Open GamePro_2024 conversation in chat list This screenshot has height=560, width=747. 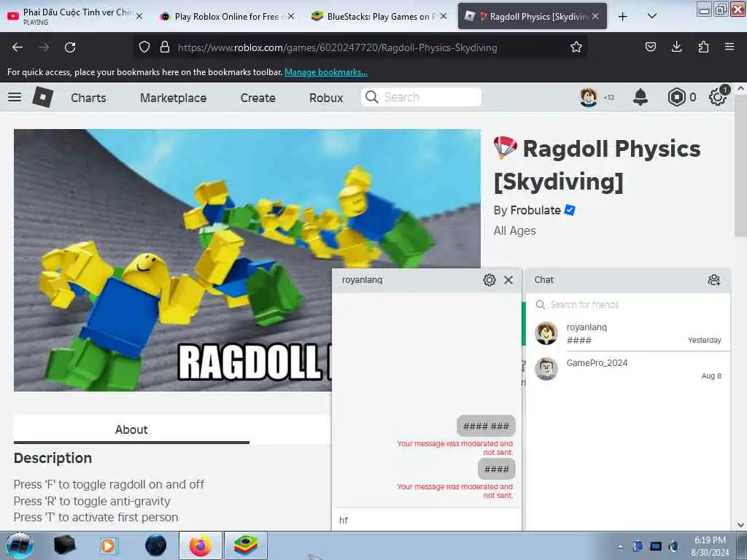point(628,369)
